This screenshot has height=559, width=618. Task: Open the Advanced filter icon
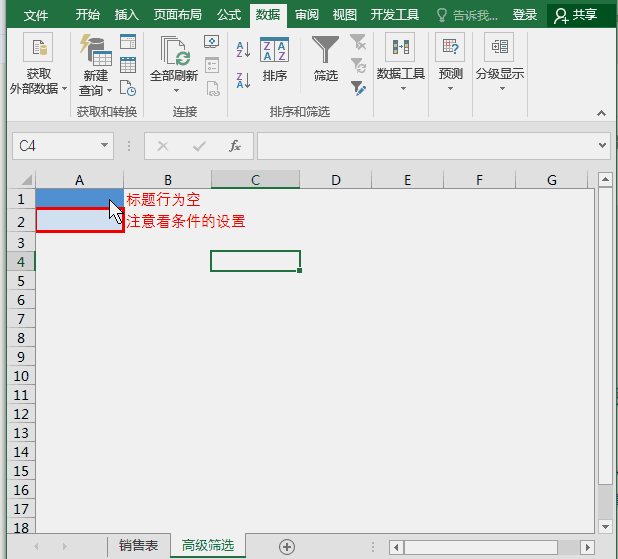point(358,88)
